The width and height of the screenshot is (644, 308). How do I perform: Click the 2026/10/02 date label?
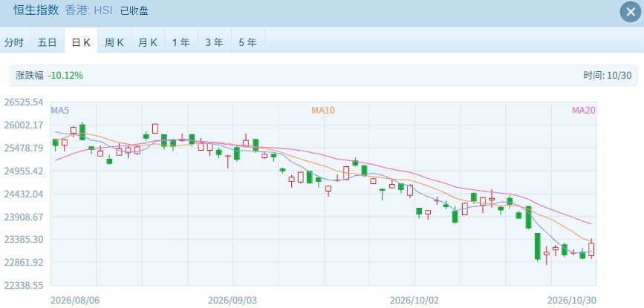coord(414,301)
